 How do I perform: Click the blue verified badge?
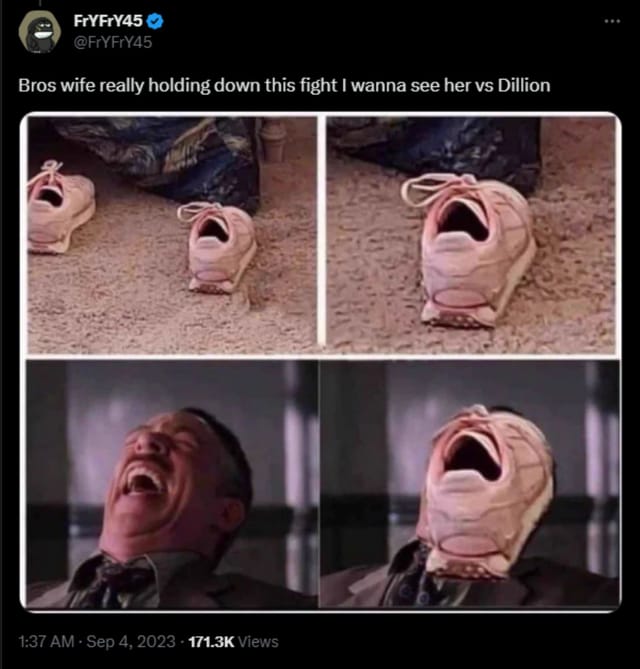154,21
